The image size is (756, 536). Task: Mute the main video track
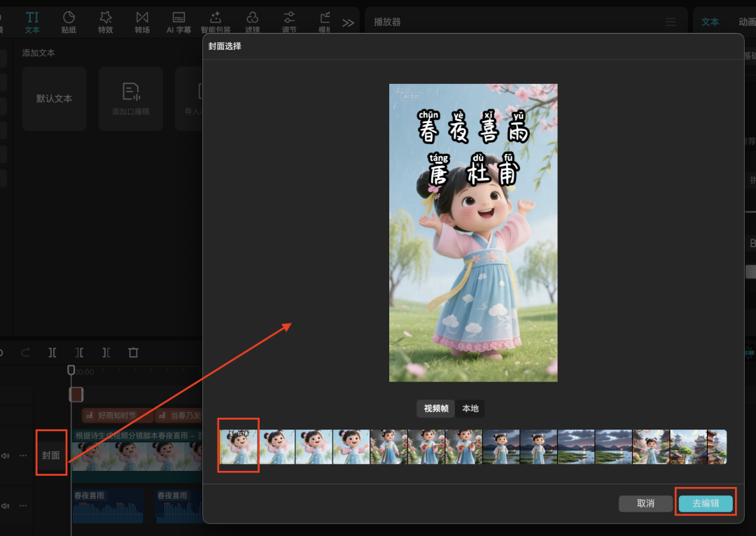pyautogui.click(x=6, y=456)
